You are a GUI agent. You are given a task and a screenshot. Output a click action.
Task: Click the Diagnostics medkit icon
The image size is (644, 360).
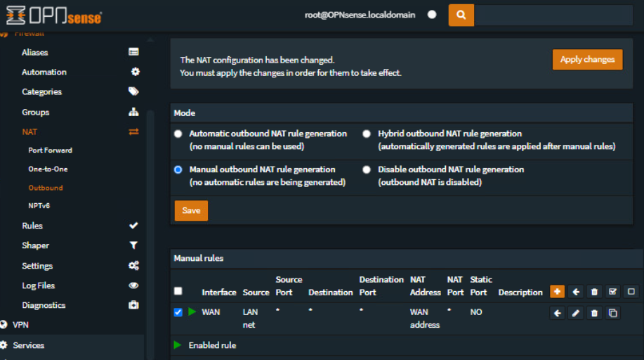(133, 305)
